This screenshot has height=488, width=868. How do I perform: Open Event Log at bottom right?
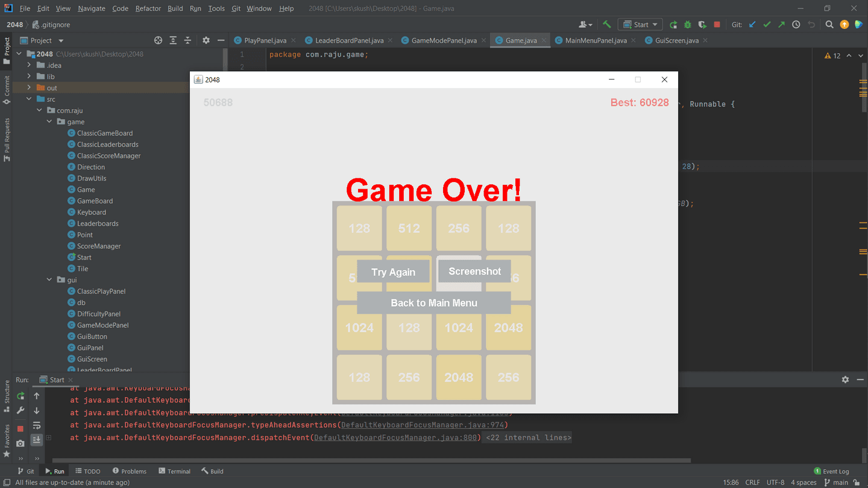(831, 471)
